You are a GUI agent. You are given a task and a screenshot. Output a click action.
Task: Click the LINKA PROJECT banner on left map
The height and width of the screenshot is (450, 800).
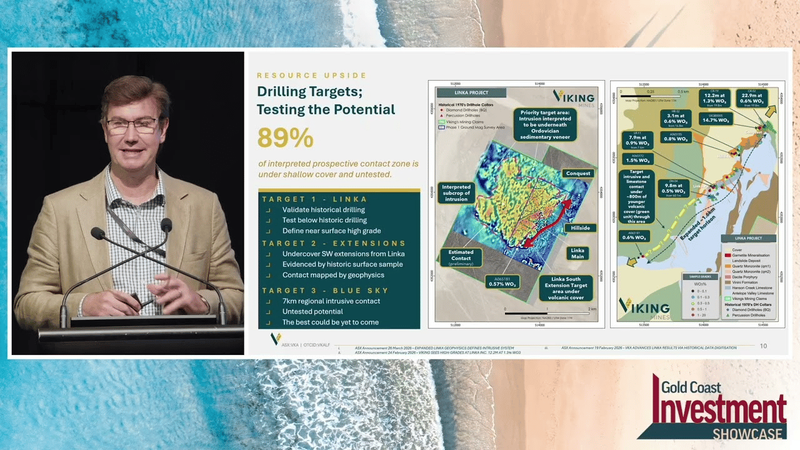[x=471, y=93]
